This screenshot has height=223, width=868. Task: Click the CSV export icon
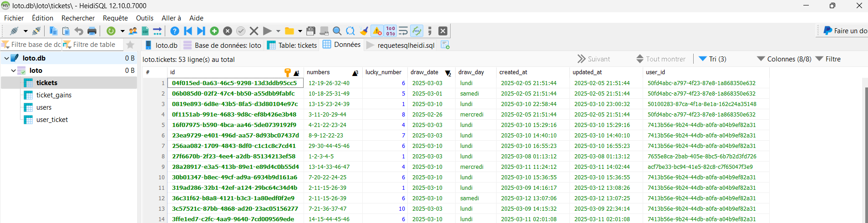tap(145, 31)
